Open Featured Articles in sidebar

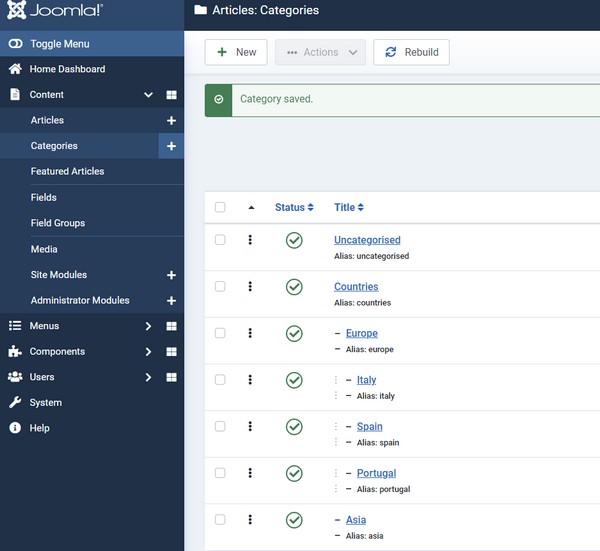tap(67, 171)
